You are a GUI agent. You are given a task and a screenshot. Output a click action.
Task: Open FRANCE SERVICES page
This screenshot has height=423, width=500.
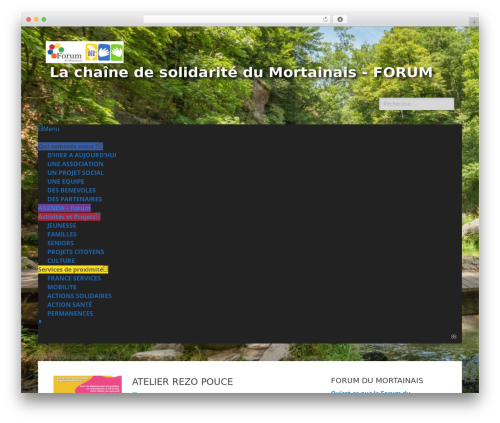[x=74, y=278]
